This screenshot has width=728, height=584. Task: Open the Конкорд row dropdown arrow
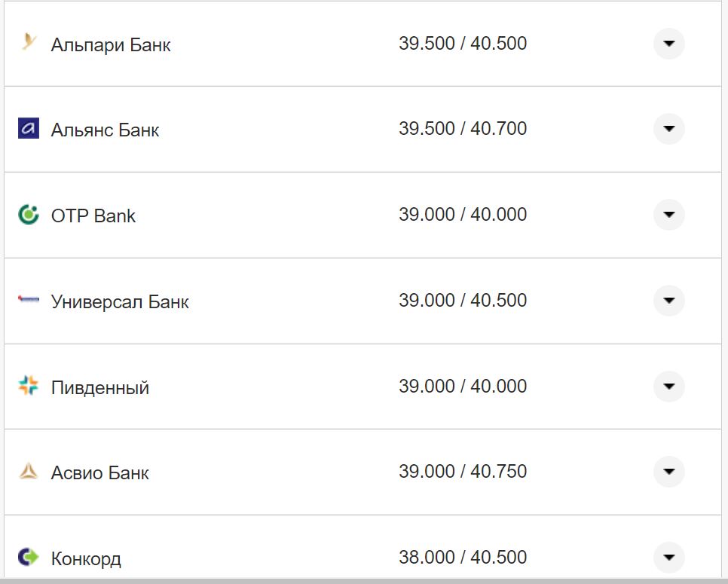[668, 558]
